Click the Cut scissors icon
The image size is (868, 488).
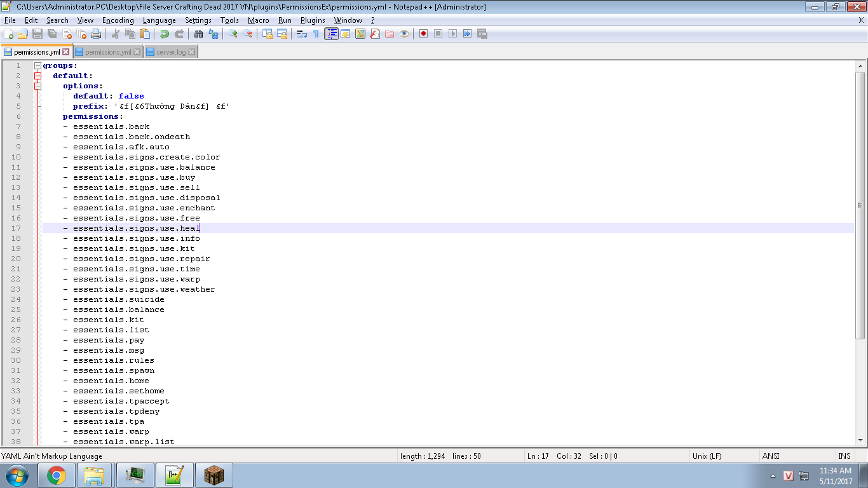pyautogui.click(x=116, y=34)
